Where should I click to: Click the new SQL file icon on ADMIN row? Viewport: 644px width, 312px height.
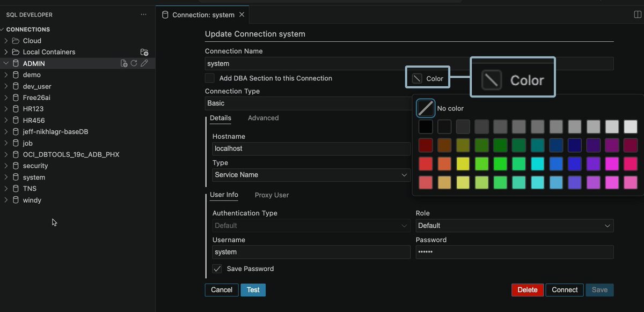[x=124, y=63]
